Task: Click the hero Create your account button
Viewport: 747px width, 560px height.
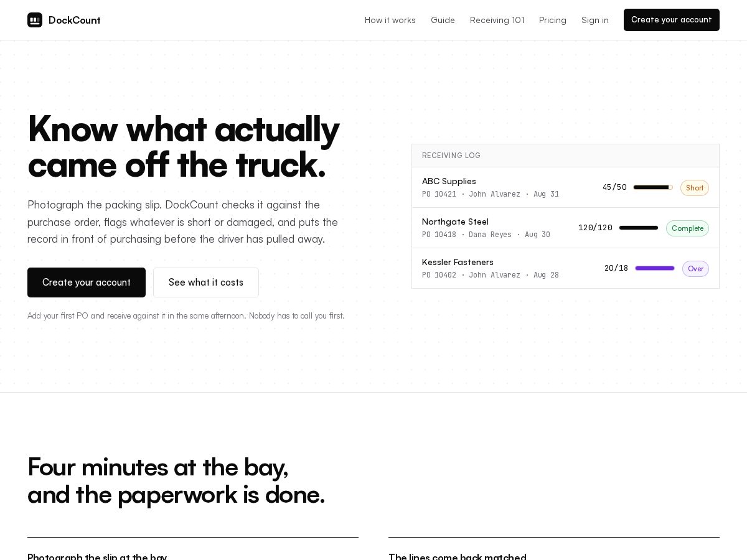Action: tap(87, 282)
